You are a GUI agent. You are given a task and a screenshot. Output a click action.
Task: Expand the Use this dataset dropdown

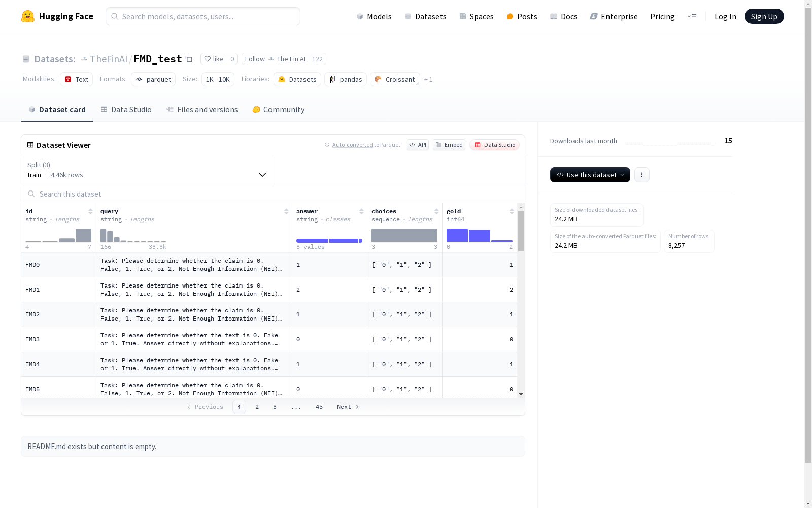click(x=590, y=175)
